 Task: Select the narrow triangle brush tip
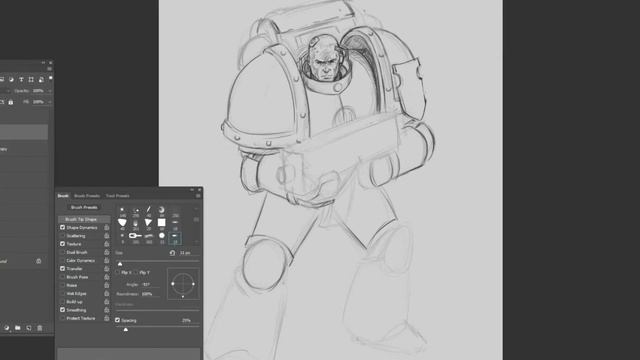click(x=148, y=222)
